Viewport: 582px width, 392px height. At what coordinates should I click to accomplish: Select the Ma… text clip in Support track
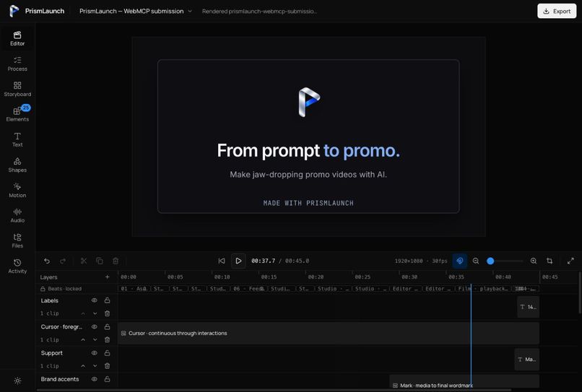coord(527,360)
